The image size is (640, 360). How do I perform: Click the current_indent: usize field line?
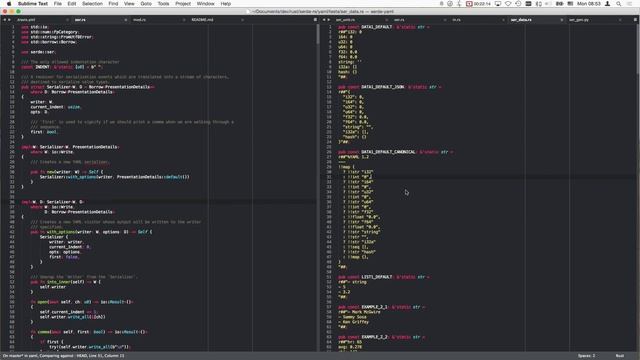[56, 107]
